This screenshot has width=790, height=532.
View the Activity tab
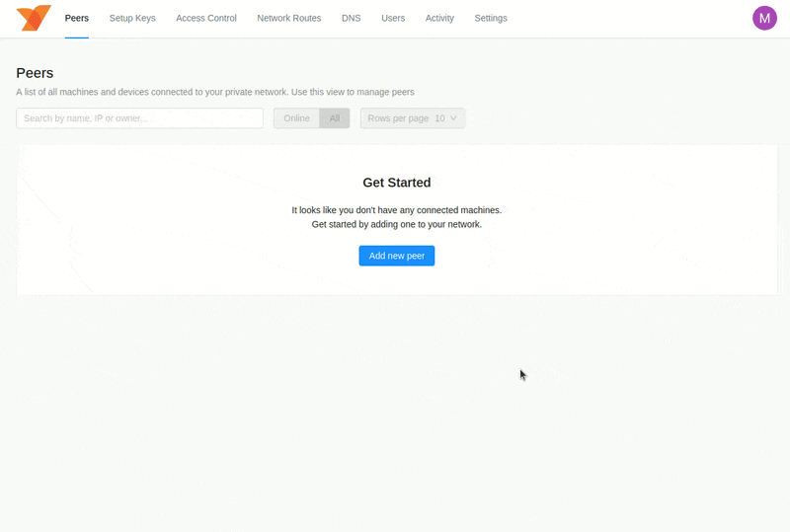click(x=439, y=18)
